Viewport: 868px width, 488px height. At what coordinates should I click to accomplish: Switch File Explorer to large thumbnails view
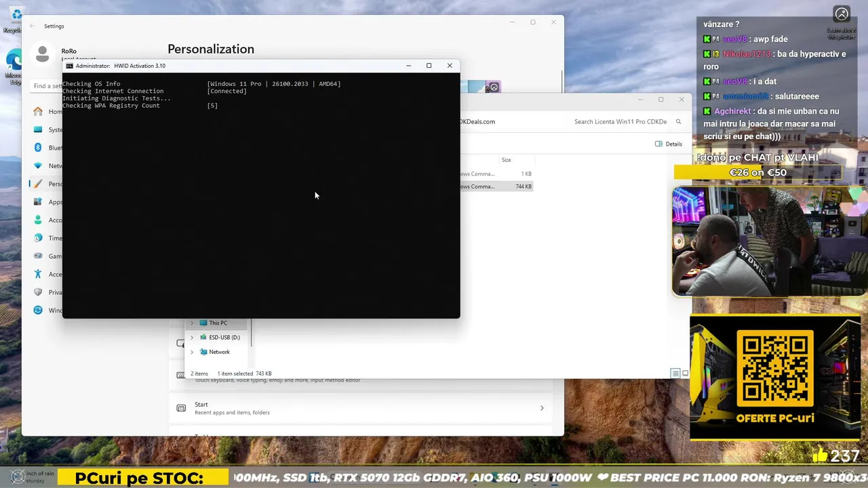(x=685, y=373)
